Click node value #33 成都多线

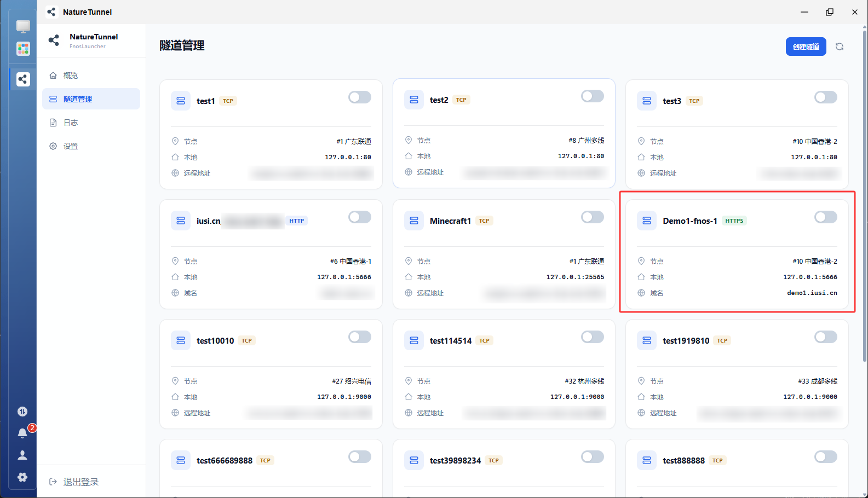click(818, 381)
